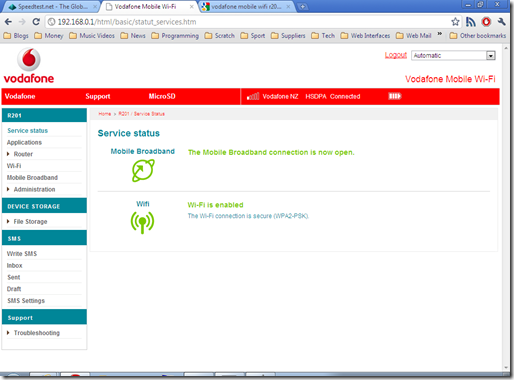Open SMS Settings
The height and width of the screenshot is (380, 514).
pos(26,301)
